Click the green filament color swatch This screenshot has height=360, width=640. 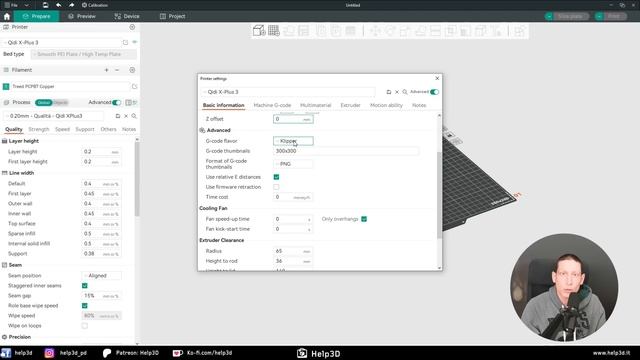click(x=6, y=87)
